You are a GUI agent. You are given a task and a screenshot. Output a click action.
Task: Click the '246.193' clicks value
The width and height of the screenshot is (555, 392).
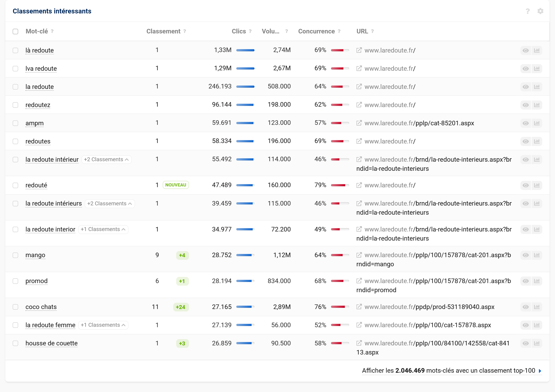coord(220,86)
